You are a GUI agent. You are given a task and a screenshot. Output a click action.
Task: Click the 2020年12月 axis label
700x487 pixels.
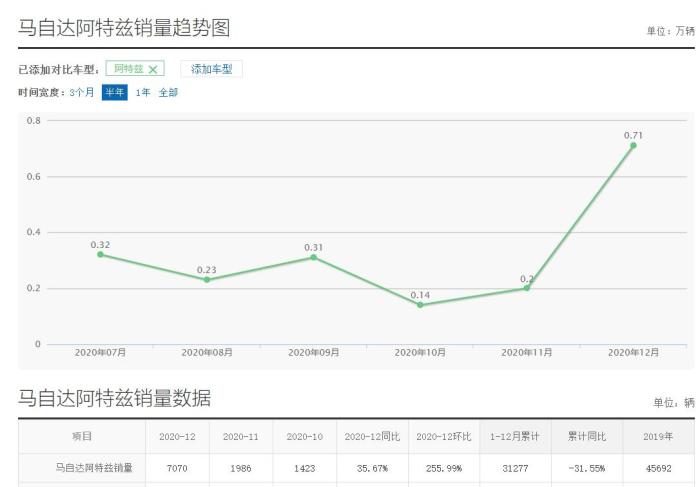633,353
